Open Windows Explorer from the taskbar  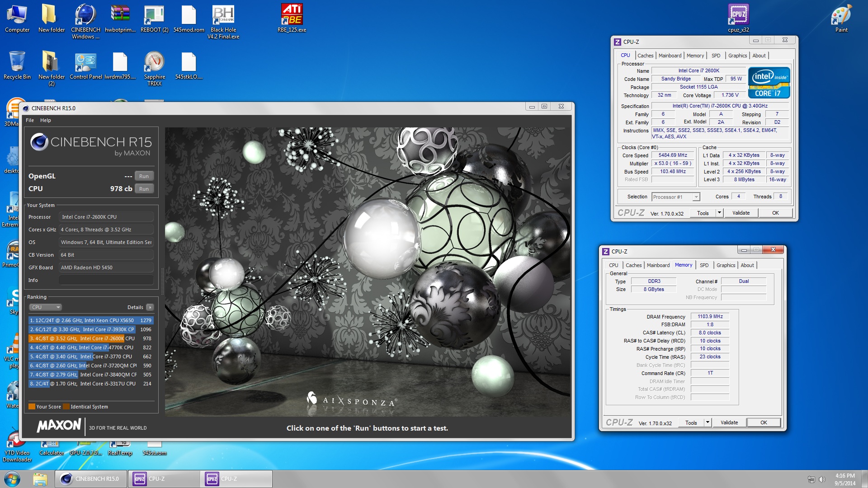click(x=40, y=479)
